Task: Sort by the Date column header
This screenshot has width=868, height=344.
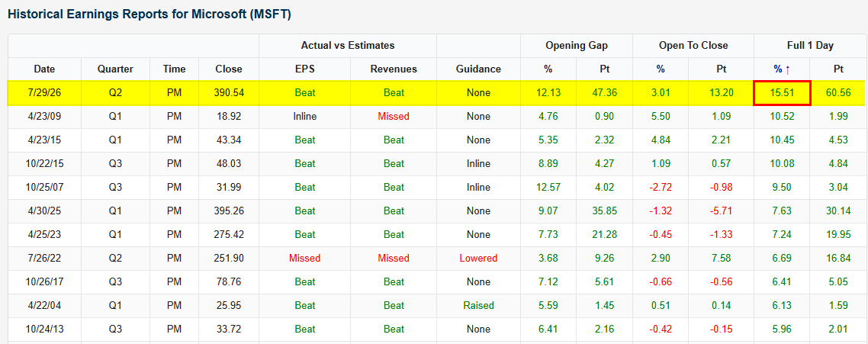Action: point(44,69)
